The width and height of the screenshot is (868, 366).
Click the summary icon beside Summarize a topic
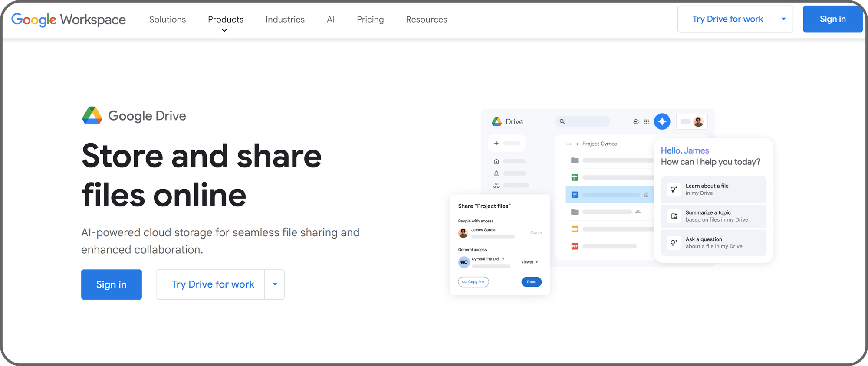(674, 216)
